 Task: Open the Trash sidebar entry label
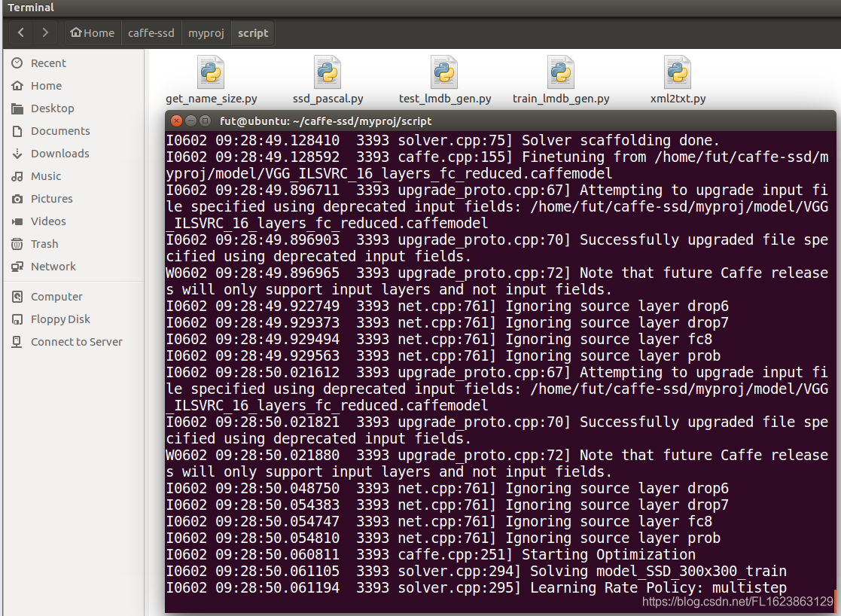point(44,244)
